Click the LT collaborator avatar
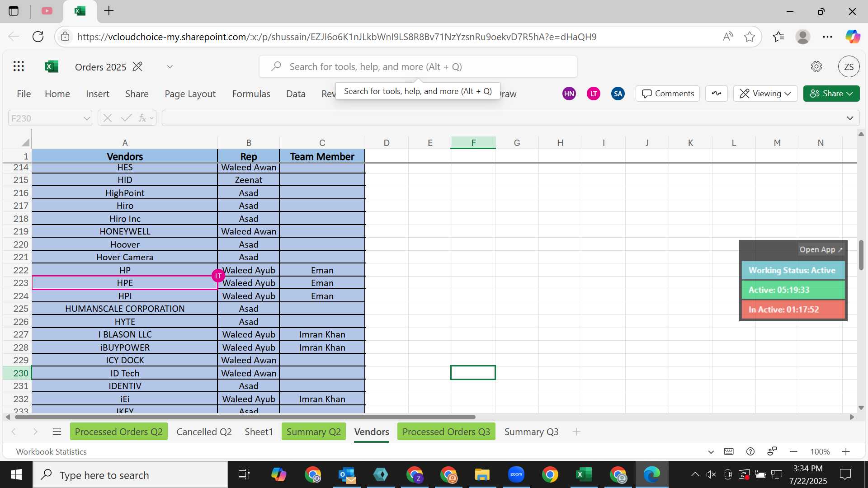Image resolution: width=868 pixels, height=488 pixels. [x=594, y=94]
